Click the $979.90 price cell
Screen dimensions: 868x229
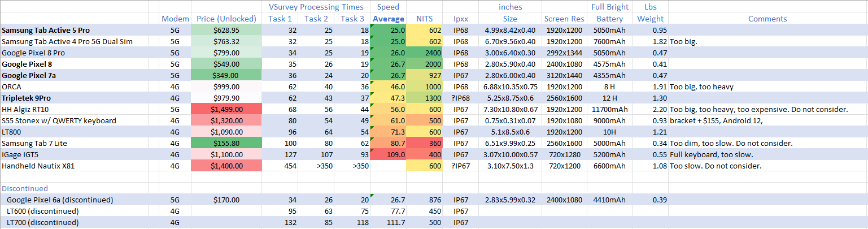(226, 98)
